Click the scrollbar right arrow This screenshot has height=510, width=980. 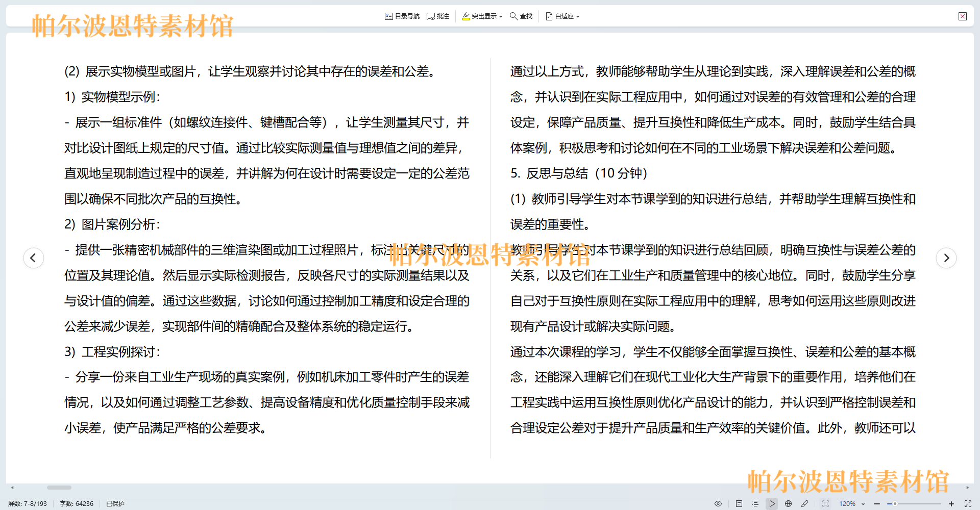tap(967, 488)
